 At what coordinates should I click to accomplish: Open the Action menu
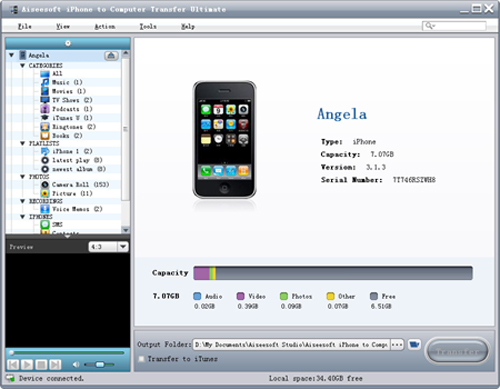[x=105, y=26]
